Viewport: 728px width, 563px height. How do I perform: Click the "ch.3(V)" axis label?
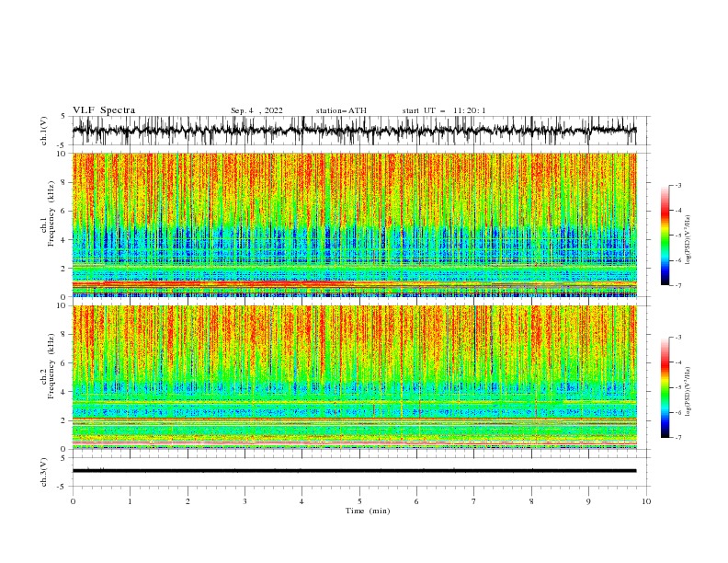44,472
